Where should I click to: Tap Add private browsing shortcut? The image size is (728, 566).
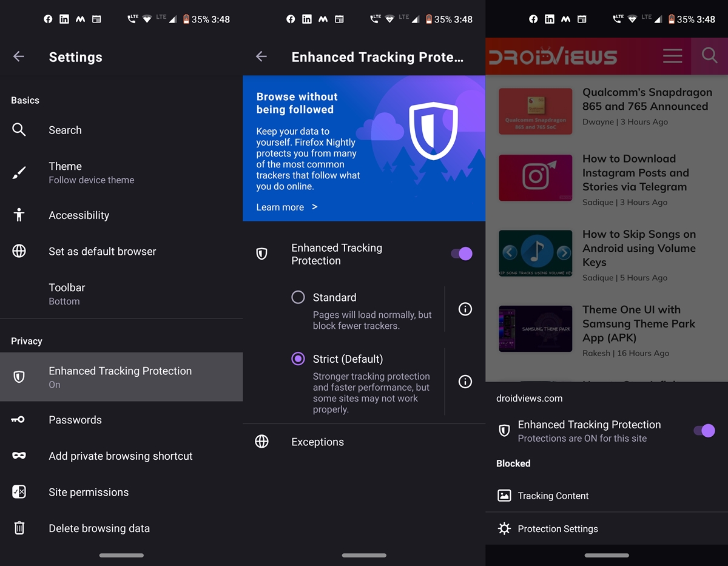[x=121, y=456]
